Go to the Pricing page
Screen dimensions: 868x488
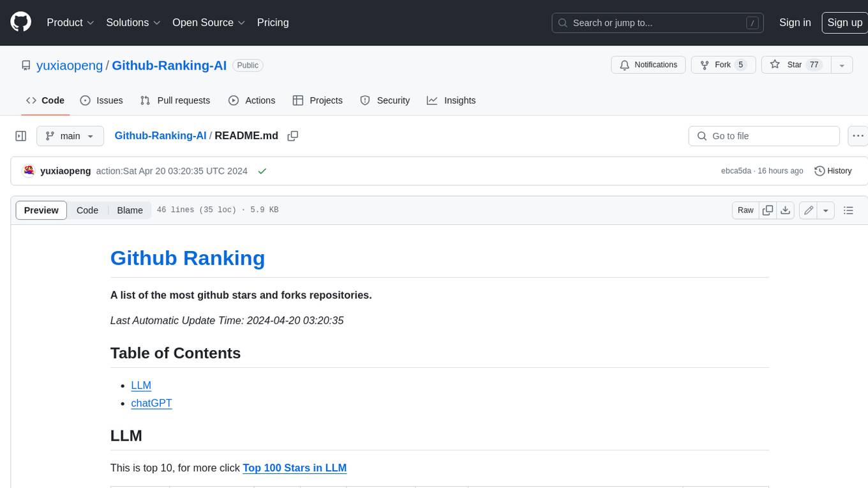pos(273,22)
